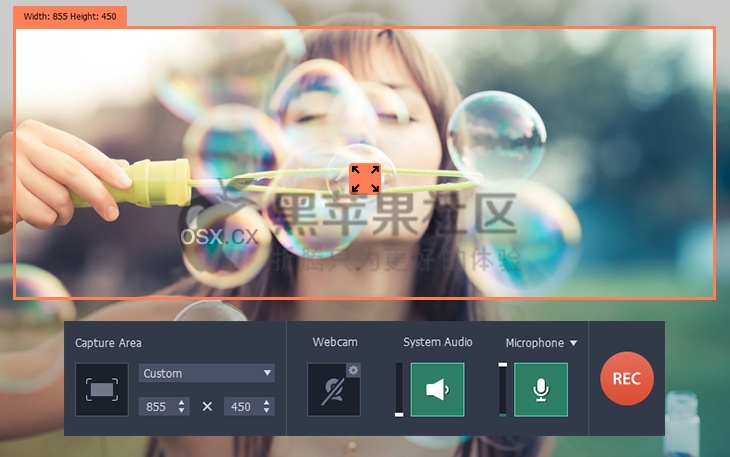730x457 pixels.
Task: Increase capture width with up arrow
Action: [182, 402]
